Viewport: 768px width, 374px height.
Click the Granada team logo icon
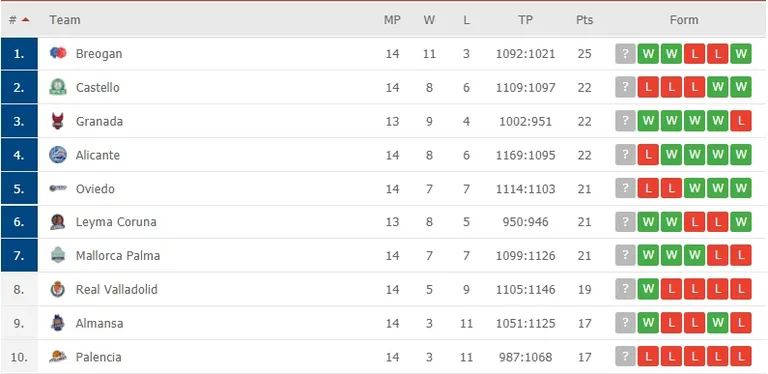pos(58,121)
